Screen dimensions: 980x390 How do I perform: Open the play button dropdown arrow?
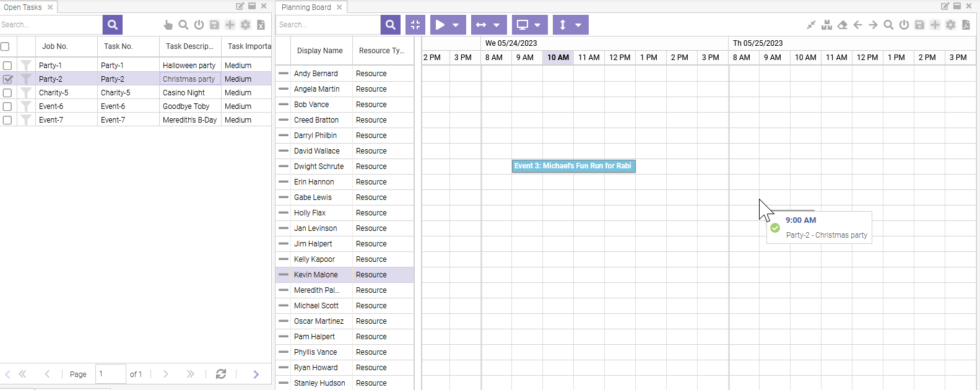pyautogui.click(x=456, y=25)
